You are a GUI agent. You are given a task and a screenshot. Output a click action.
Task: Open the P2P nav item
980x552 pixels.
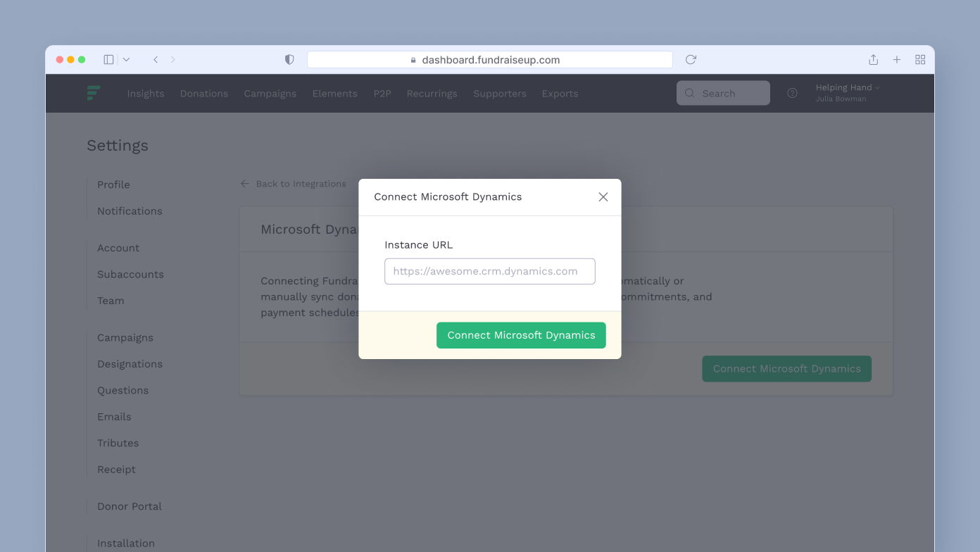382,94
